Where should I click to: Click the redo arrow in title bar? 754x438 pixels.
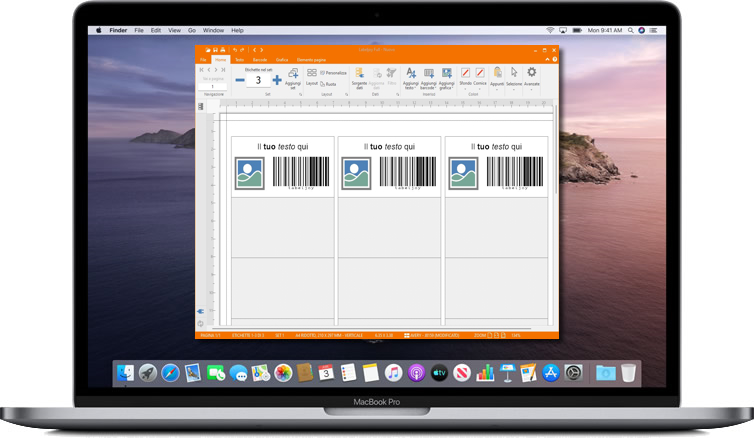pos(242,50)
